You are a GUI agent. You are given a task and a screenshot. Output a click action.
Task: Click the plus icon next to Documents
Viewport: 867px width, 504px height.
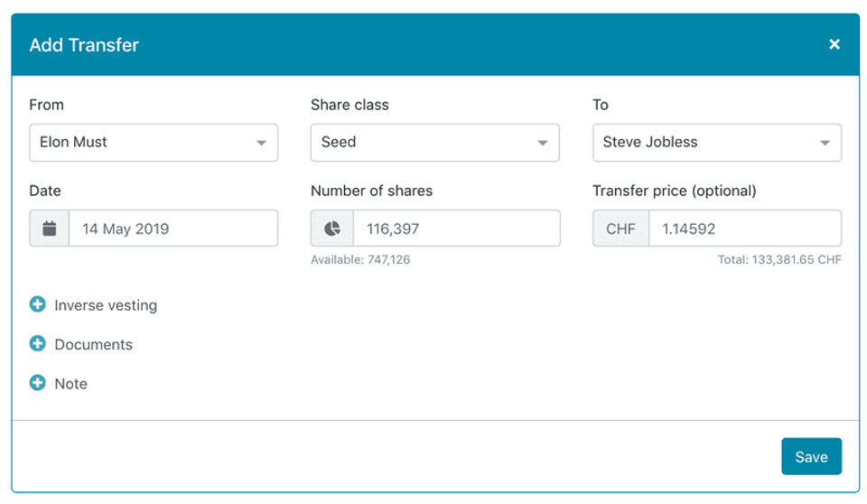pyautogui.click(x=38, y=344)
